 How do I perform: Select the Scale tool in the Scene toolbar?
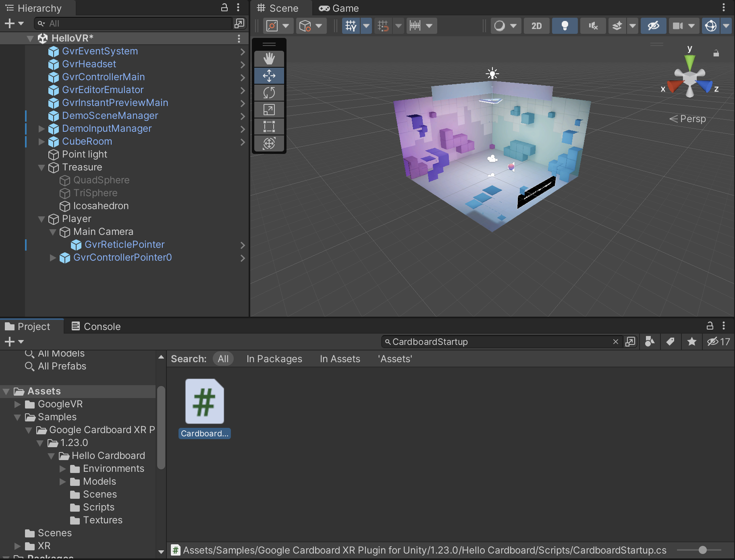point(269,109)
